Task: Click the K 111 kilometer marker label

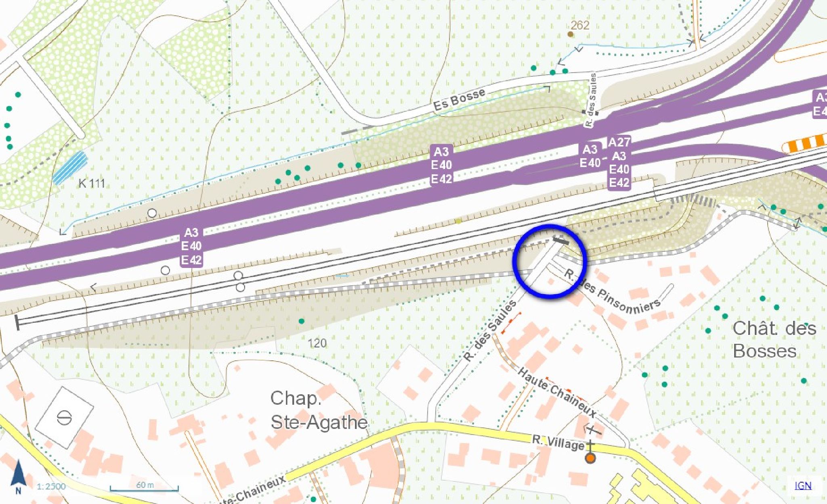Action: [92, 183]
